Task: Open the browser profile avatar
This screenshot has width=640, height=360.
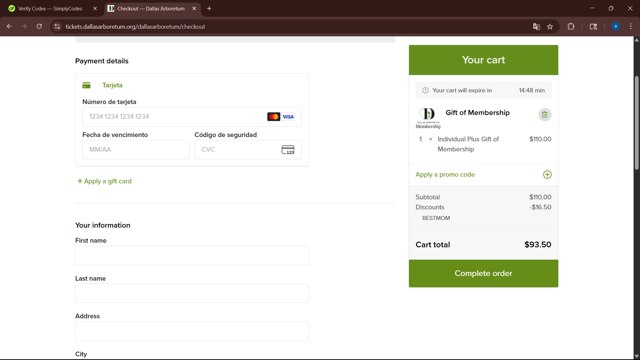Action: pos(616,27)
